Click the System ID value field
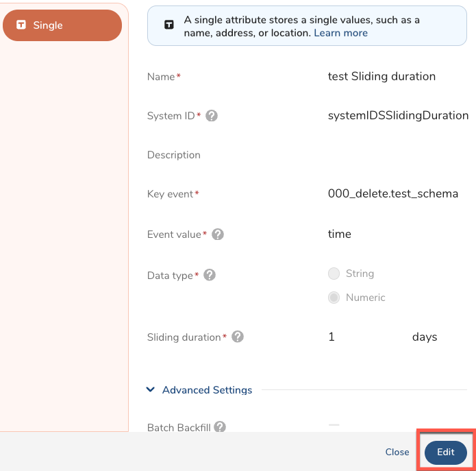 (398, 115)
